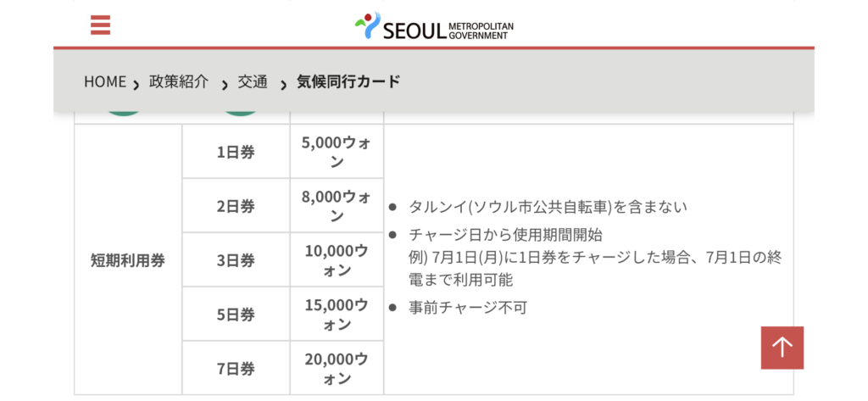Tap the red scroll-to-top arrow button
Image resolution: width=868 pixels, height=401 pixels.
point(782,348)
